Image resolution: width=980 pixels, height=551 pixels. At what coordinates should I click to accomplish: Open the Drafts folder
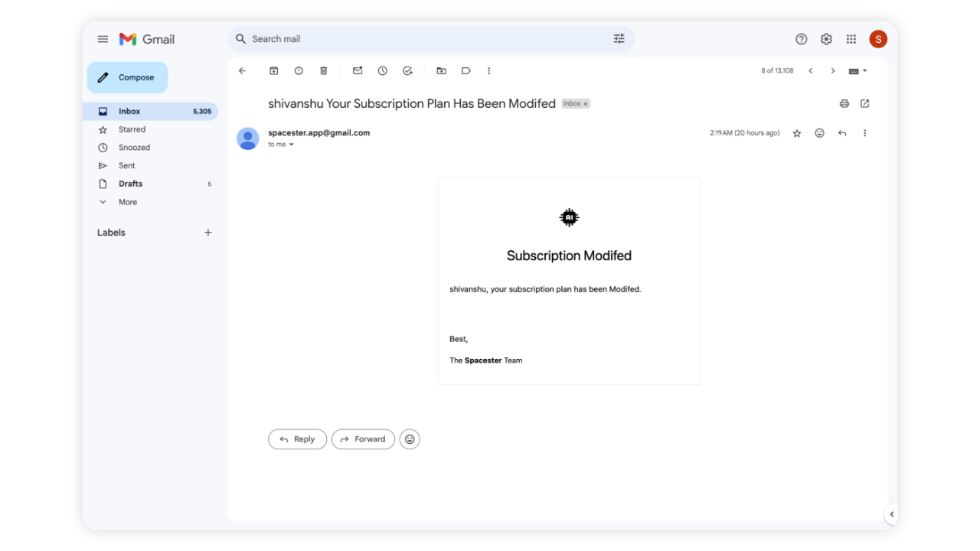pyautogui.click(x=130, y=184)
